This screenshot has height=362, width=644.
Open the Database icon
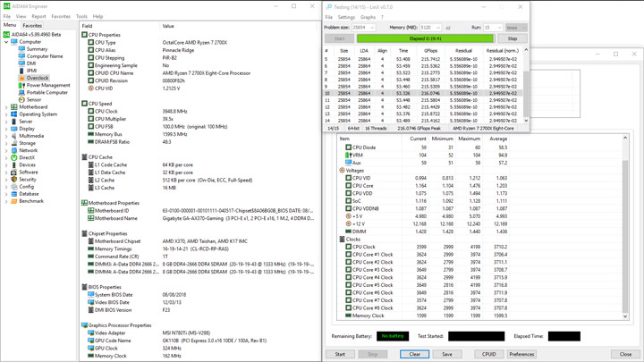pyautogui.click(x=14, y=194)
